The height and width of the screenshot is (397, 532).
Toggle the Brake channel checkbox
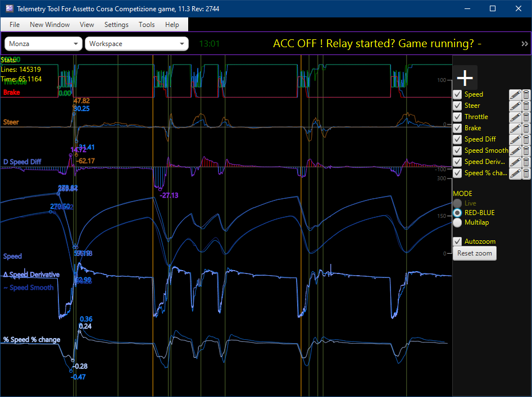coord(457,128)
